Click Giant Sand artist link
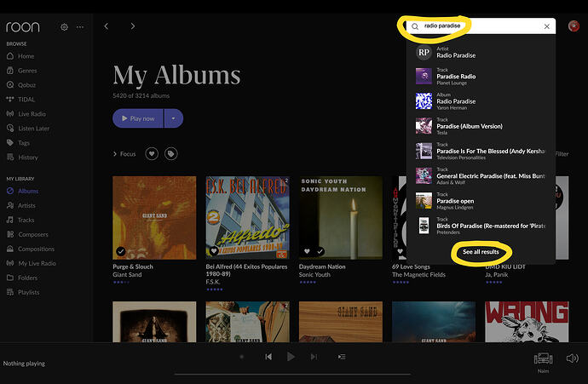 (x=127, y=275)
